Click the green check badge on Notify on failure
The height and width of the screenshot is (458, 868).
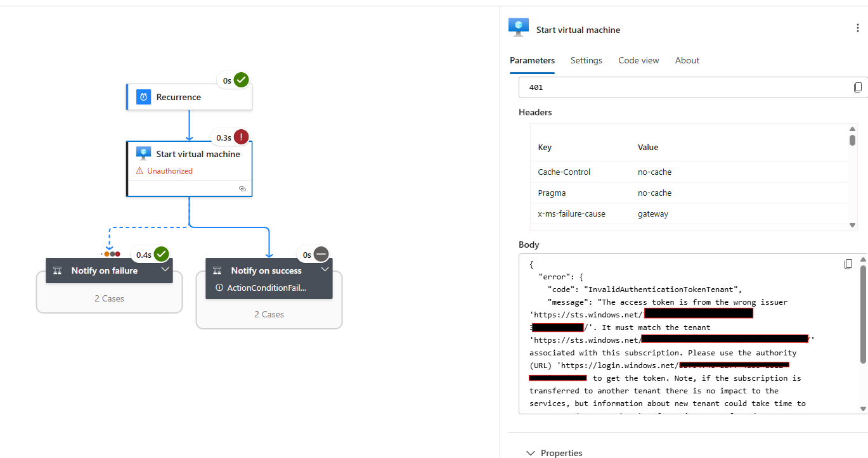click(x=162, y=254)
